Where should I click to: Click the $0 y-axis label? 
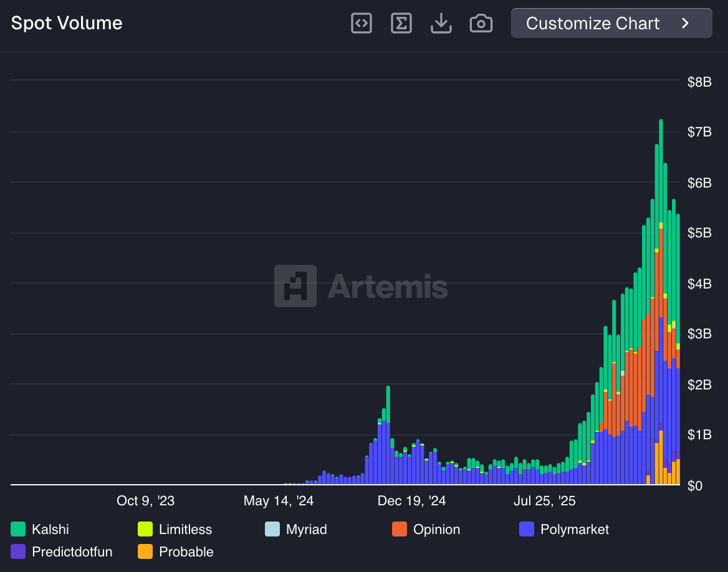pos(694,485)
